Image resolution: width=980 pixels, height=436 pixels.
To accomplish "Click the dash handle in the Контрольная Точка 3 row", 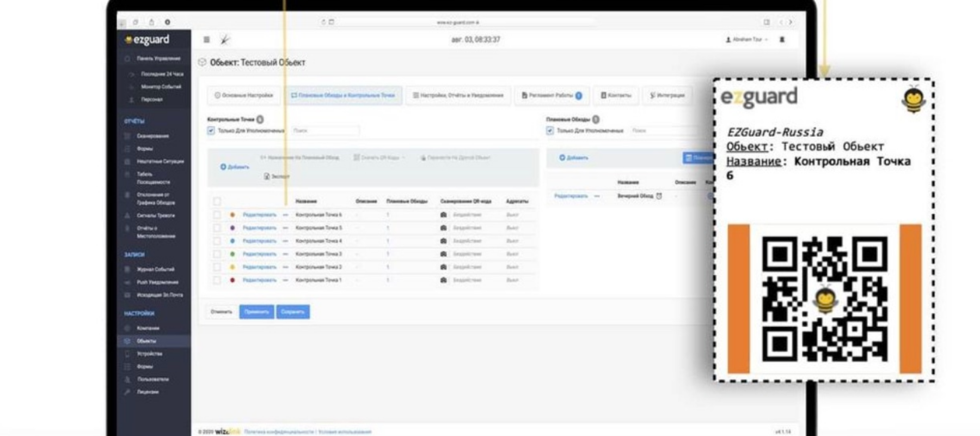I will [x=285, y=254].
